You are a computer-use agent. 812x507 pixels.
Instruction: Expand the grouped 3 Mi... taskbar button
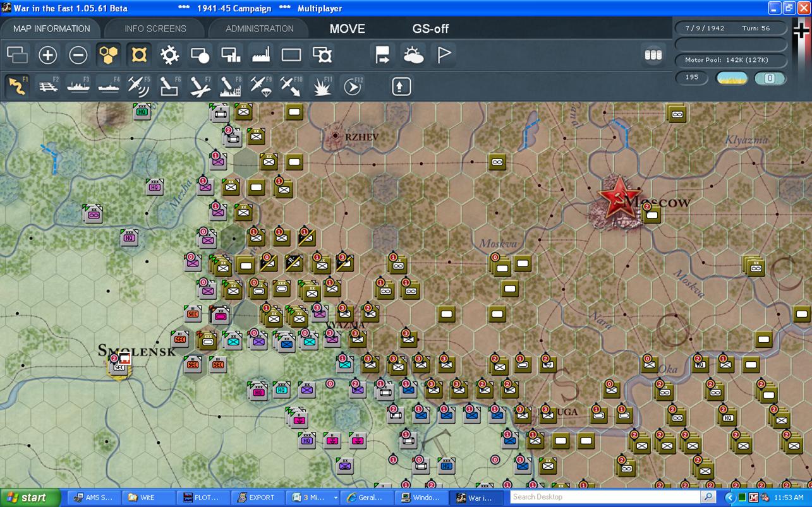[x=314, y=498]
